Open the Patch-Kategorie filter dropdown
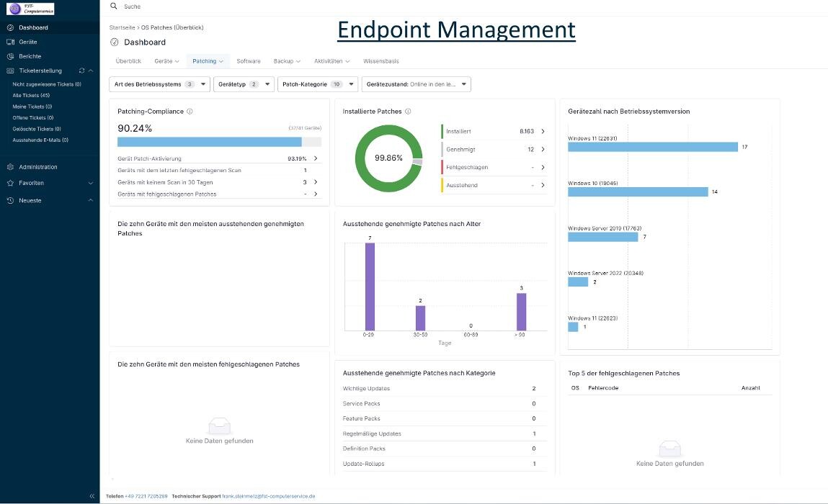The image size is (828, 504). pos(317,84)
